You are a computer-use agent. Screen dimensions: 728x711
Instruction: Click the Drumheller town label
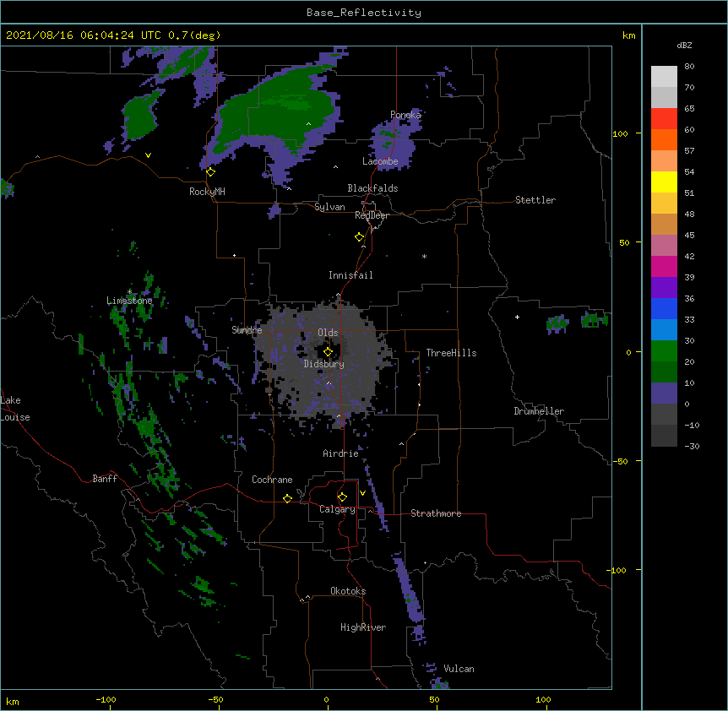tap(539, 411)
